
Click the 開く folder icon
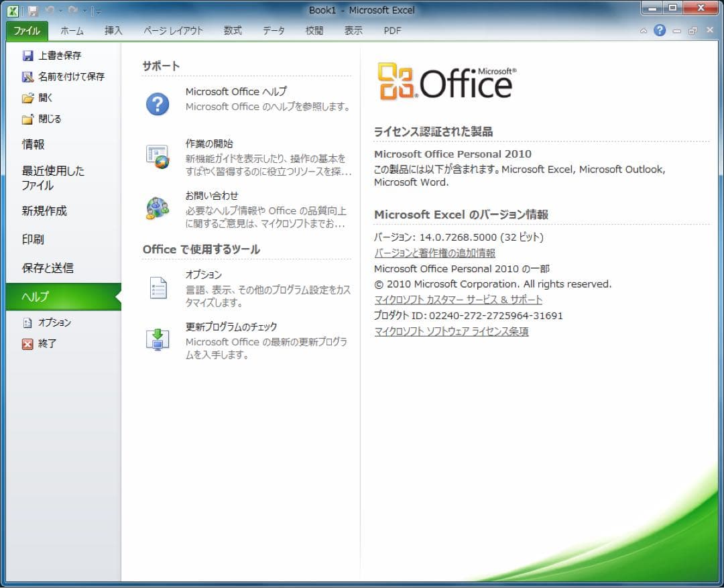[27, 98]
